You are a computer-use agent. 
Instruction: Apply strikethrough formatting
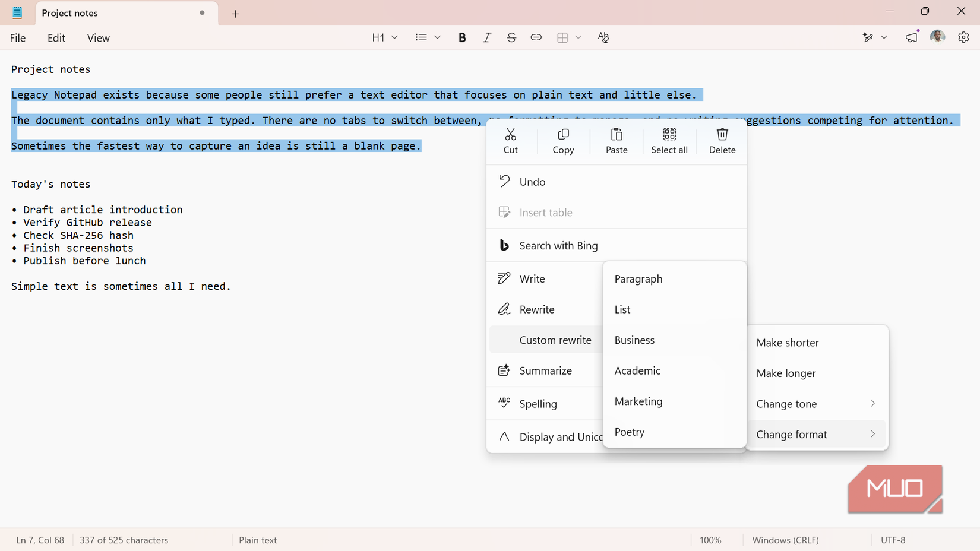(x=511, y=37)
